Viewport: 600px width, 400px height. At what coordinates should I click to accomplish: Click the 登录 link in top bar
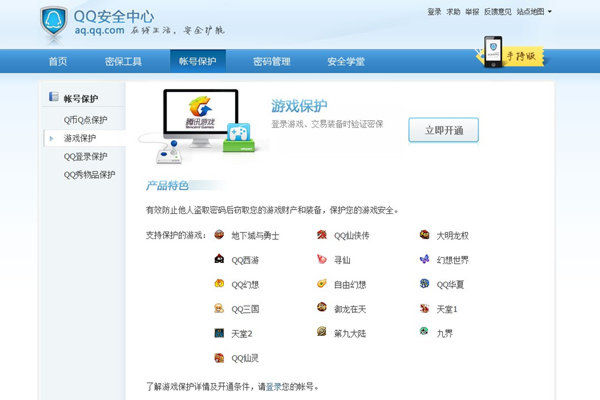[434, 12]
